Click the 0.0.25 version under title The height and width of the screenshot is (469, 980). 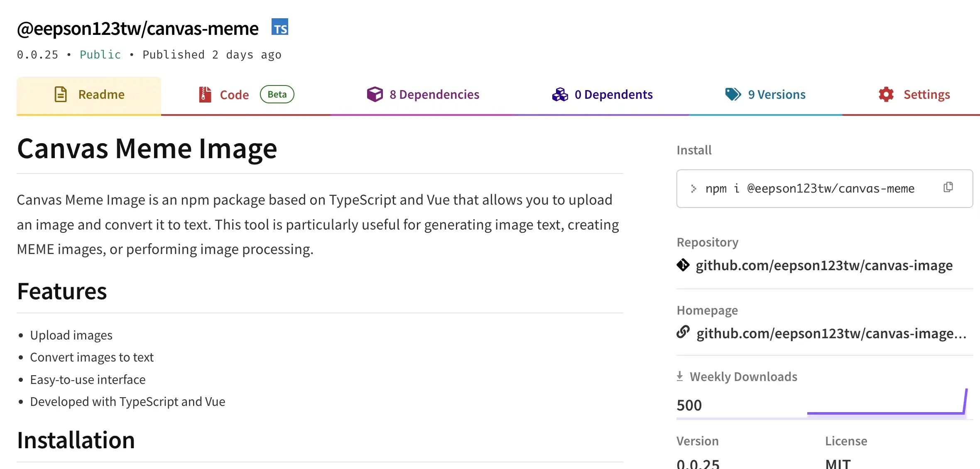coord(37,55)
